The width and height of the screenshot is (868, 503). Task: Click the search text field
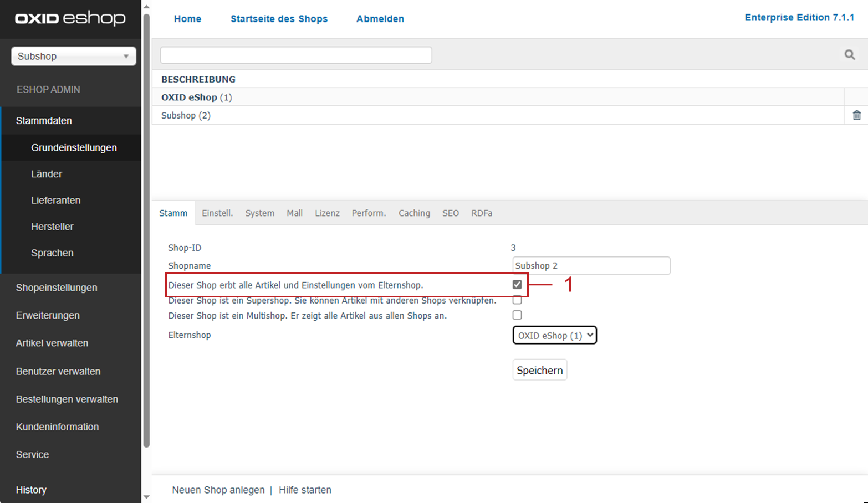296,55
